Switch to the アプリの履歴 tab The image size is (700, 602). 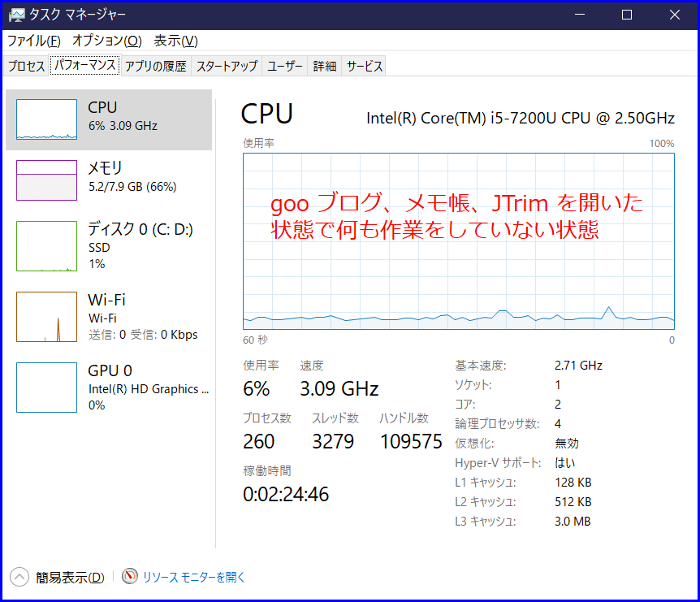pyautogui.click(x=155, y=66)
